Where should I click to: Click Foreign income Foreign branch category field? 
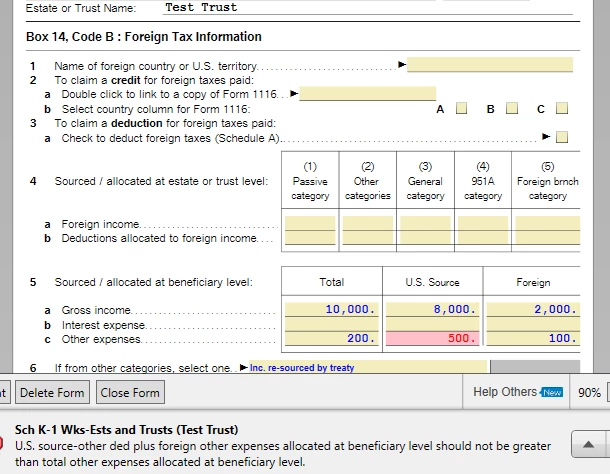(548, 223)
